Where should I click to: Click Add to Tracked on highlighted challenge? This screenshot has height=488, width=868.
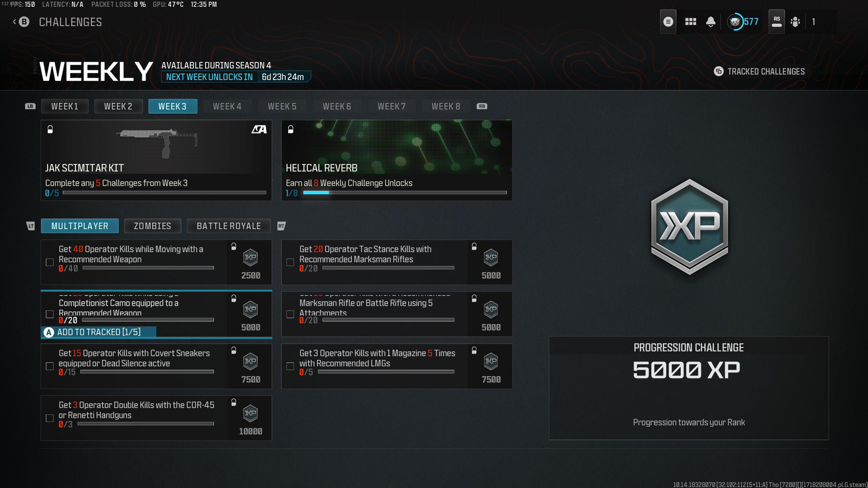point(98,332)
